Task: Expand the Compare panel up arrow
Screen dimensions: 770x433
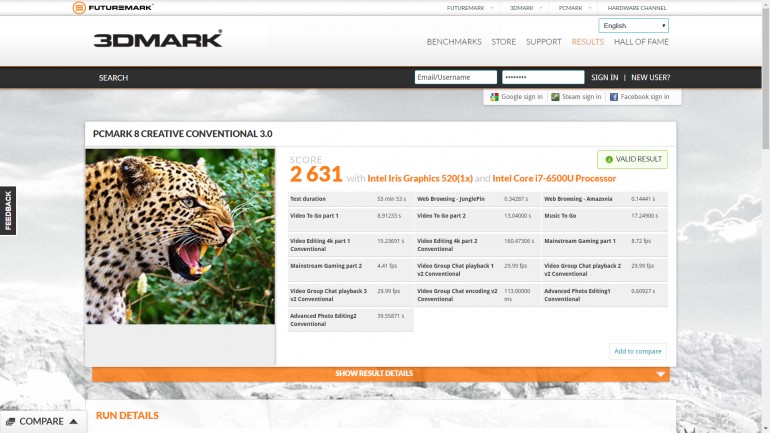Action: [x=74, y=421]
